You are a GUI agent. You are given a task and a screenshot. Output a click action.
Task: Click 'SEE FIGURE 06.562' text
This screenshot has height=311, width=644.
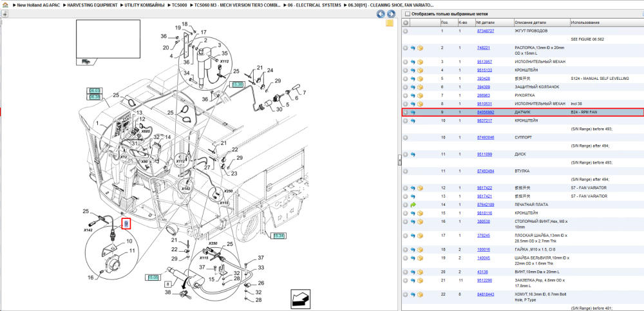point(587,39)
